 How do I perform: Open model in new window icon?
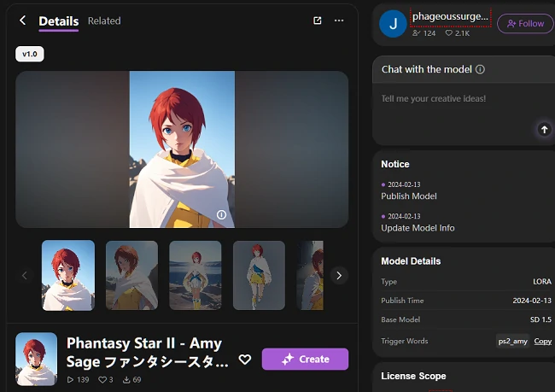click(x=318, y=20)
